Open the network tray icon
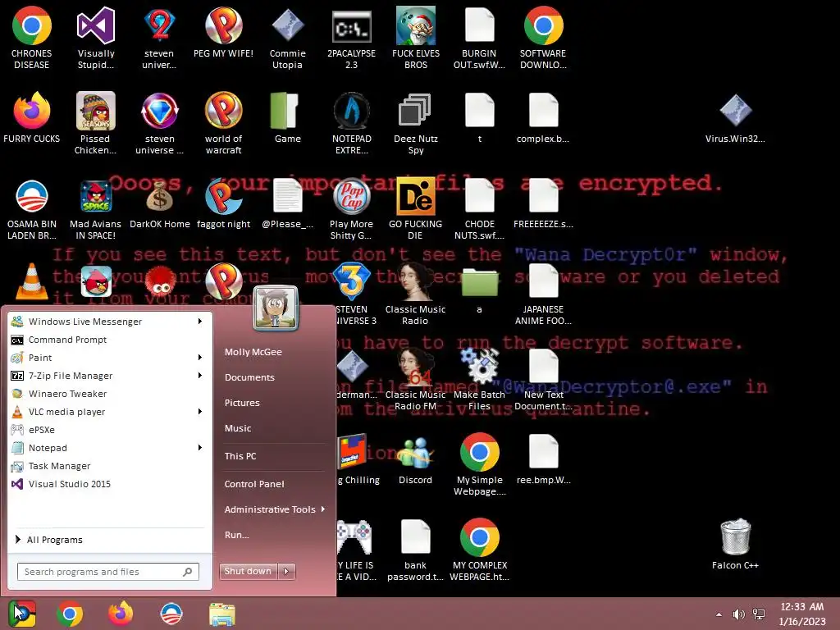This screenshot has height=630, width=840. [759, 614]
